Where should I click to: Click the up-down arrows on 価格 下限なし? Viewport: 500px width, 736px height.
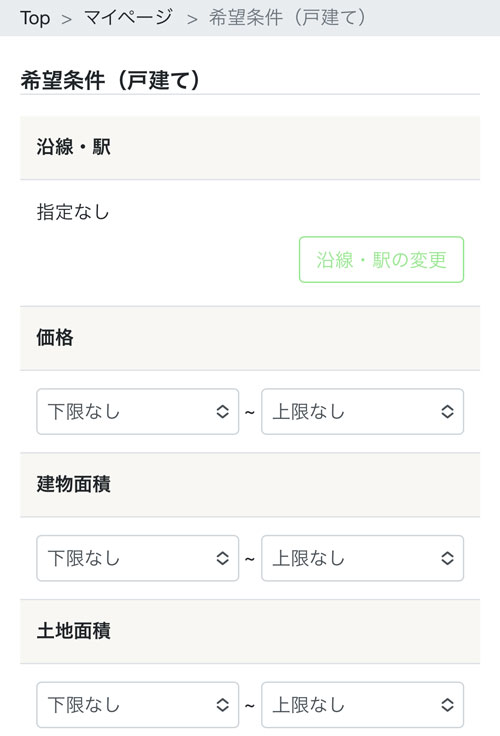pos(223,412)
